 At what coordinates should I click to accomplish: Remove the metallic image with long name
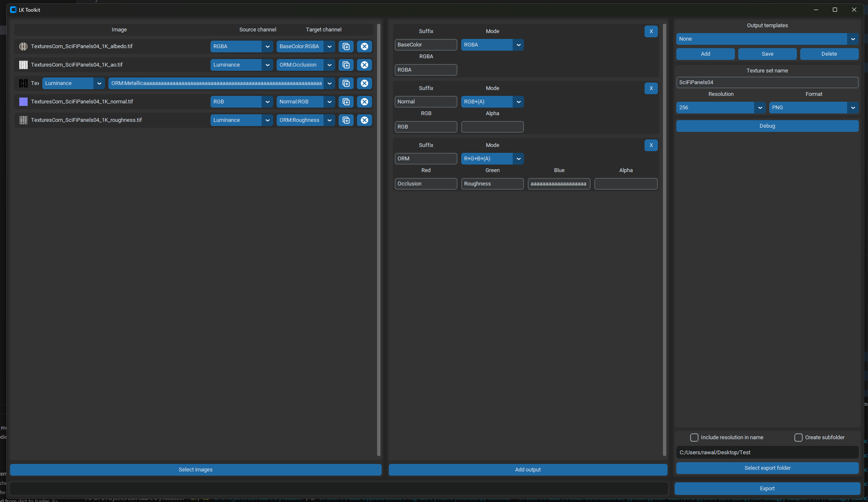[364, 83]
